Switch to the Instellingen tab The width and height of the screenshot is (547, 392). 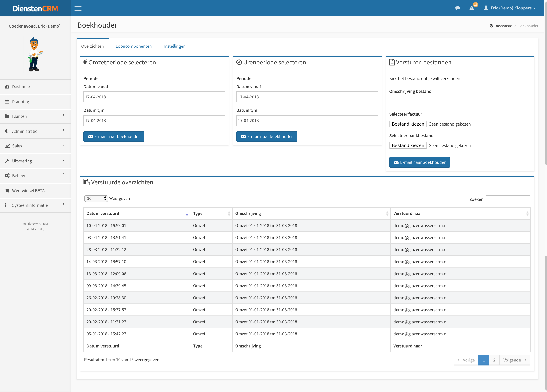pyautogui.click(x=174, y=46)
